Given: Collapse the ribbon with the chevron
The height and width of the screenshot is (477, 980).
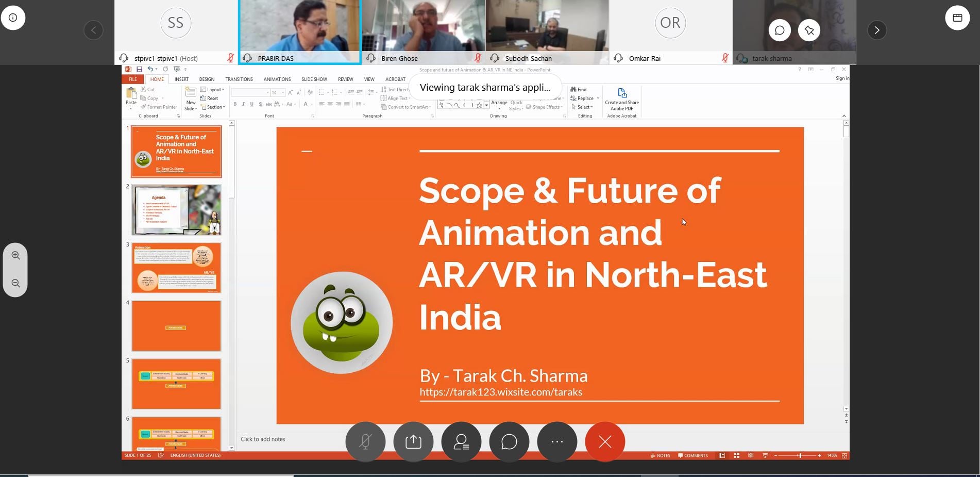Looking at the screenshot, I should click(844, 116).
